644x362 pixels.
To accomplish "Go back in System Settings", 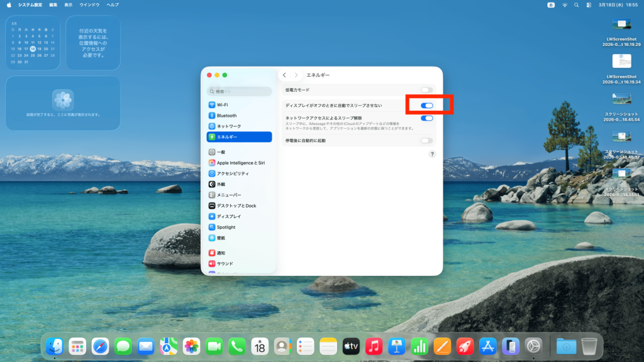I will (x=284, y=75).
